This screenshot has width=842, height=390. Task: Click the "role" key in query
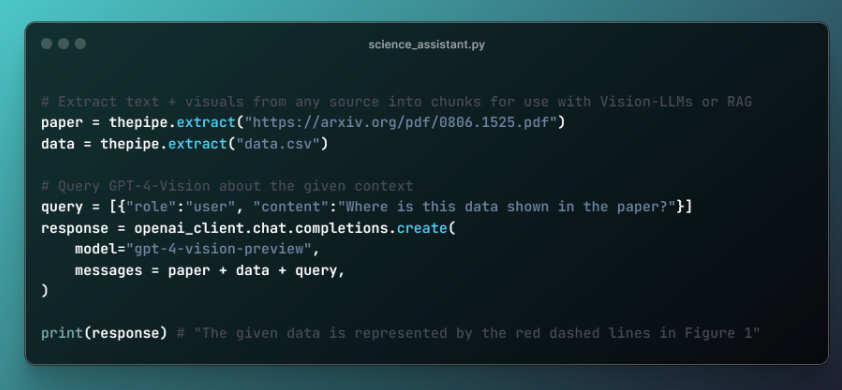pos(151,207)
